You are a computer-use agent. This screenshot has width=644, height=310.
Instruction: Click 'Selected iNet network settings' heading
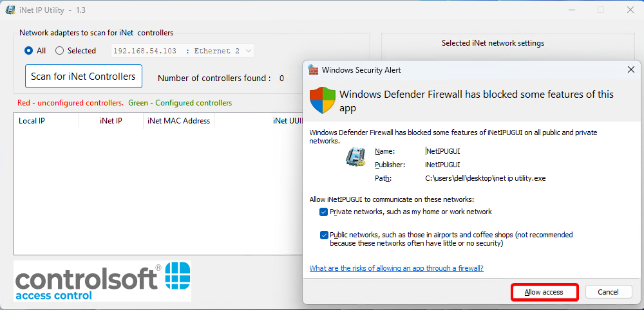pos(493,43)
